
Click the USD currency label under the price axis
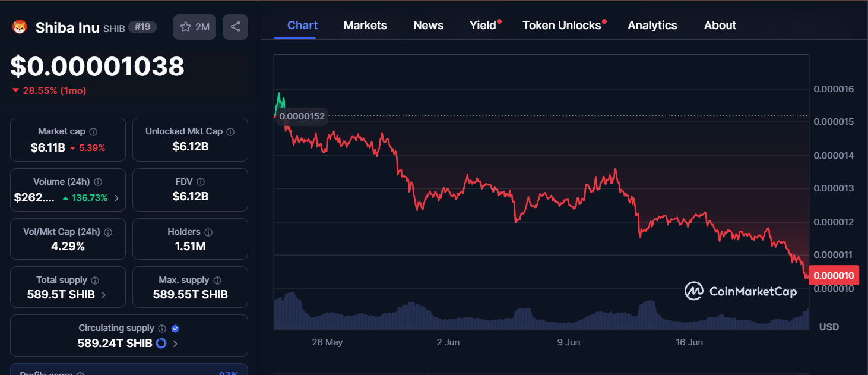pos(829,327)
